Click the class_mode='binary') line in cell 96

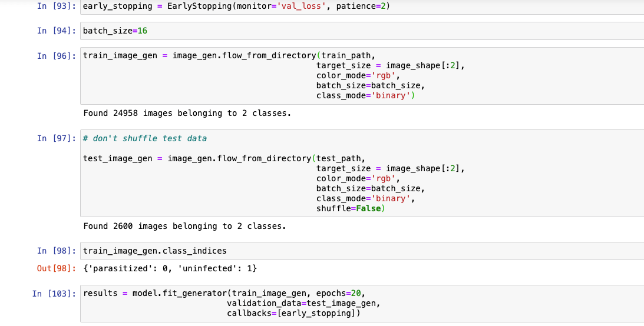(365, 95)
